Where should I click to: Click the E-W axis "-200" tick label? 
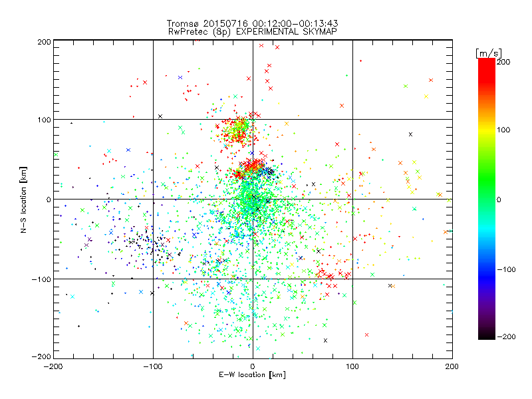[53, 366]
